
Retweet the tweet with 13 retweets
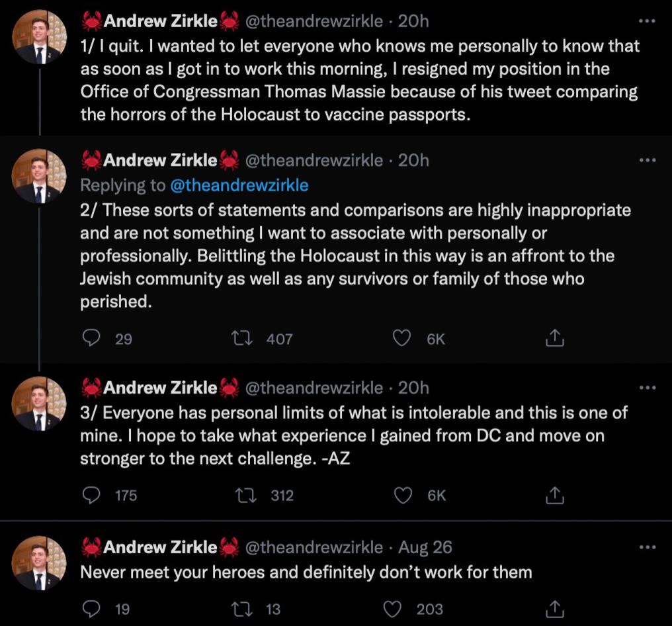[242, 609]
